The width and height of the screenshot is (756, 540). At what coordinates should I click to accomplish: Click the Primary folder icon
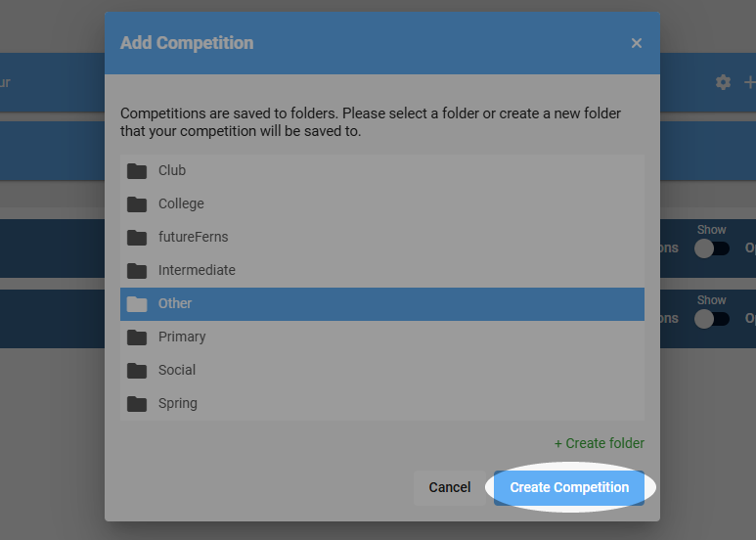pyautogui.click(x=137, y=337)
